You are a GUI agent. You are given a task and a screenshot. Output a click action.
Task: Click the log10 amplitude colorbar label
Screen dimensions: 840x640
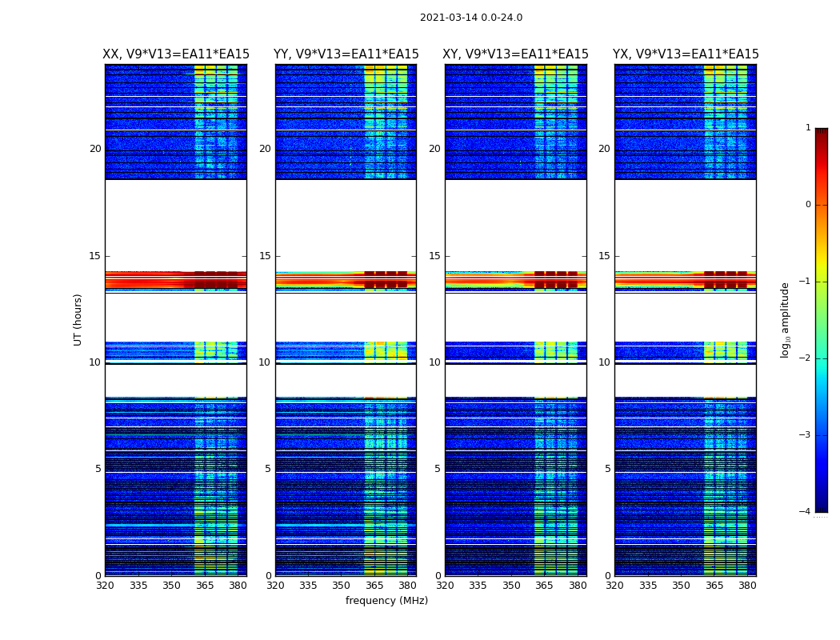click(x=785, y=320)
